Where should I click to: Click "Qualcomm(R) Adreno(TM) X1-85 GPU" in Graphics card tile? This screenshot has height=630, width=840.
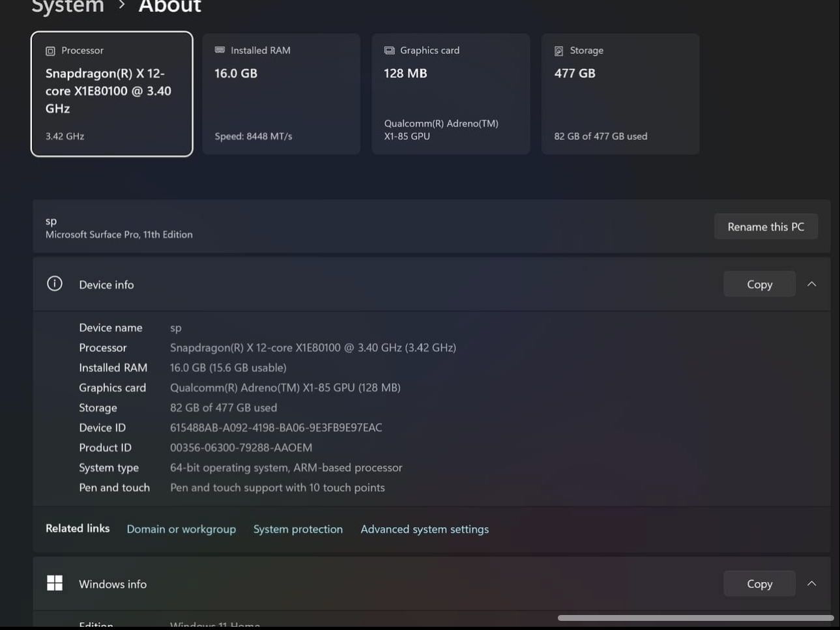pyautogui.click(x=441, y=130)
